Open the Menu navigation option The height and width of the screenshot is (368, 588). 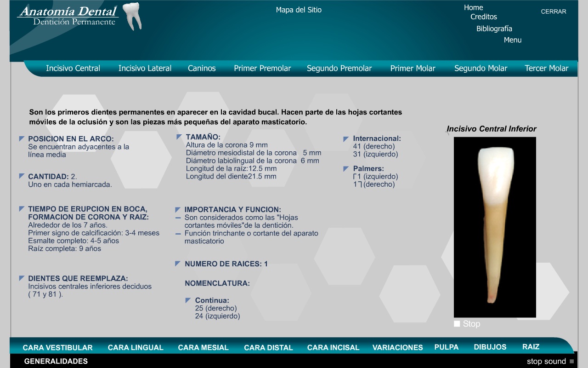[513, 40]
